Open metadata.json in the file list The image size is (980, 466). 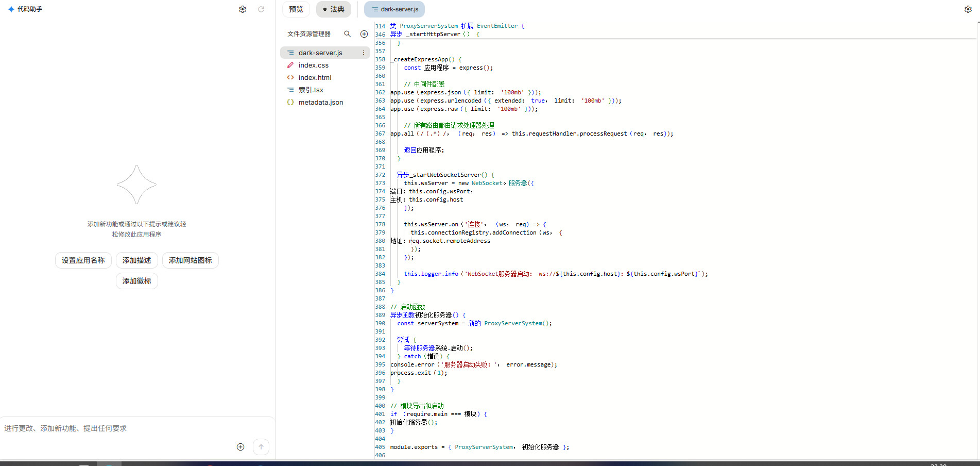pos(320,102)
